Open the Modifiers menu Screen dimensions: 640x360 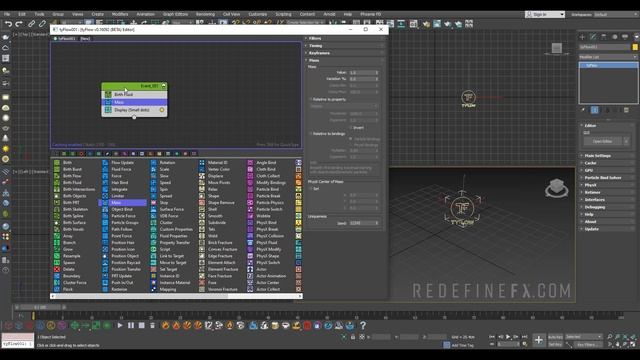pos(120,14)
